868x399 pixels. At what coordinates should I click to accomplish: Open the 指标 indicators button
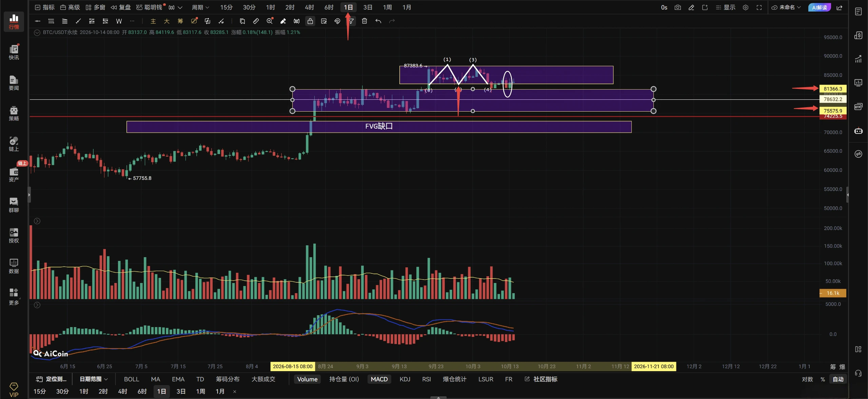[x=45, y=7]
